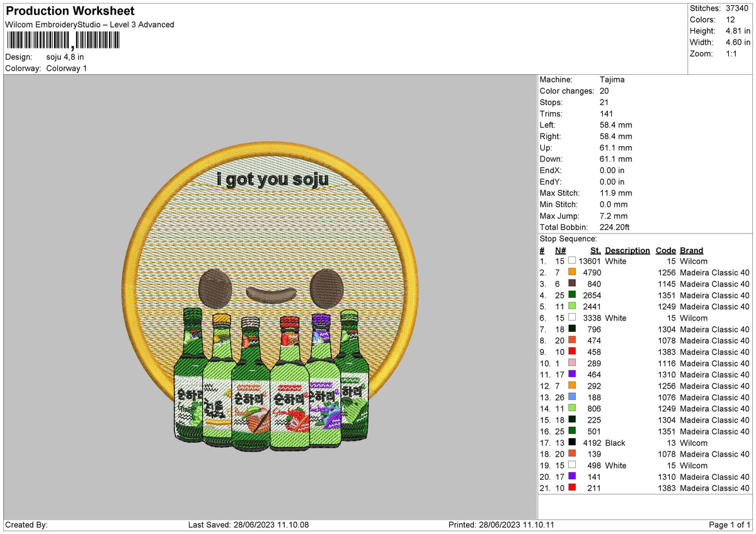The width and height of the screenshot is (756, 534).
Task: Click the Wilcom brand in stop row 19
Action: coord(693,465)
